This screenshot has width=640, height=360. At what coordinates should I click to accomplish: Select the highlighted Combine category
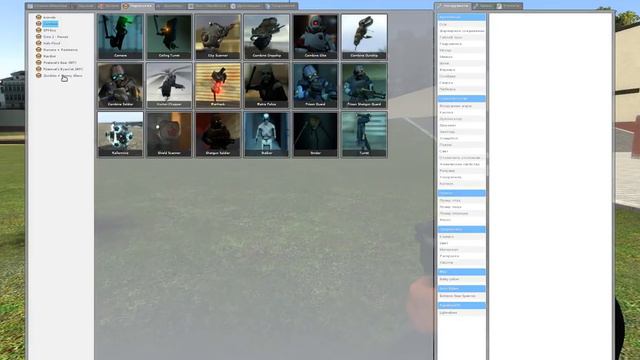click(x=50, y=24)
